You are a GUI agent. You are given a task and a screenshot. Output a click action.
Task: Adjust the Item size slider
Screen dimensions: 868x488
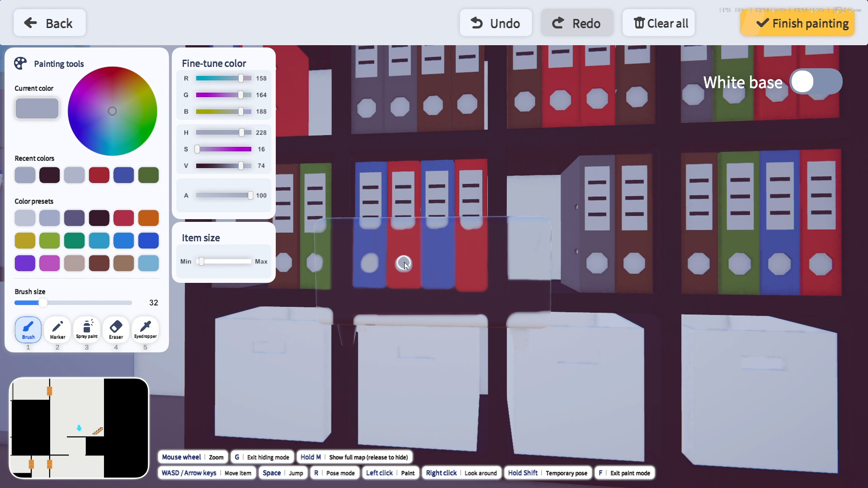tap(224, 261)
